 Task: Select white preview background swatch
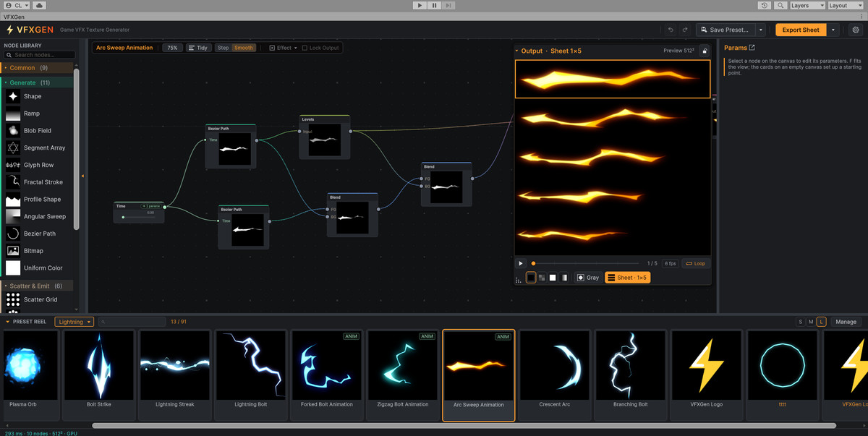pyautogui.click(x=553, y=278)
